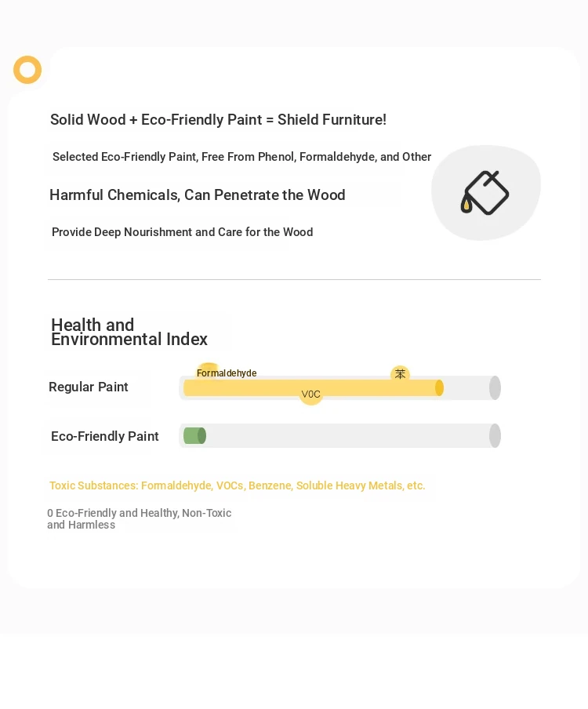588x709 pixels.
Task: Click the yellow Toxic Substances text line
Action: [238, 485]
